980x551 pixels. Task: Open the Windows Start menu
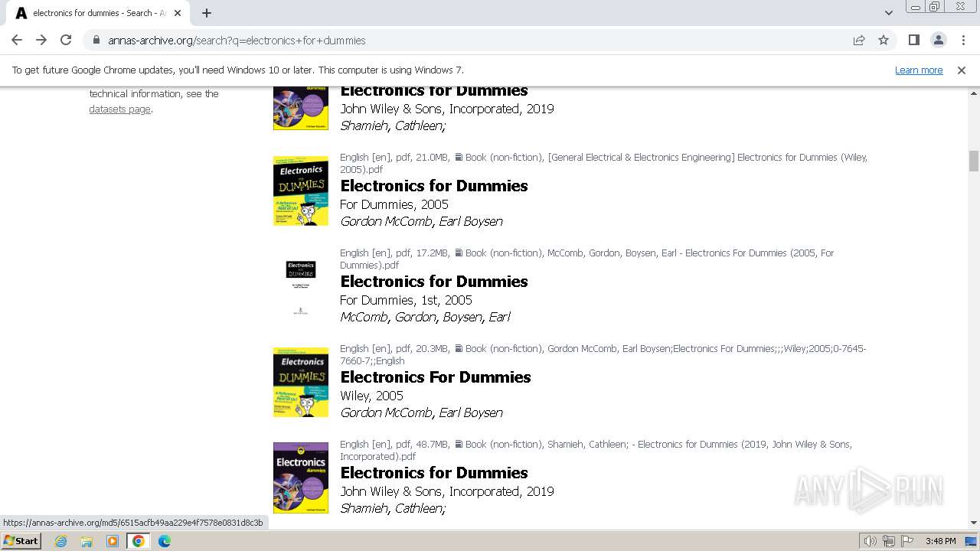coord(21,541)
